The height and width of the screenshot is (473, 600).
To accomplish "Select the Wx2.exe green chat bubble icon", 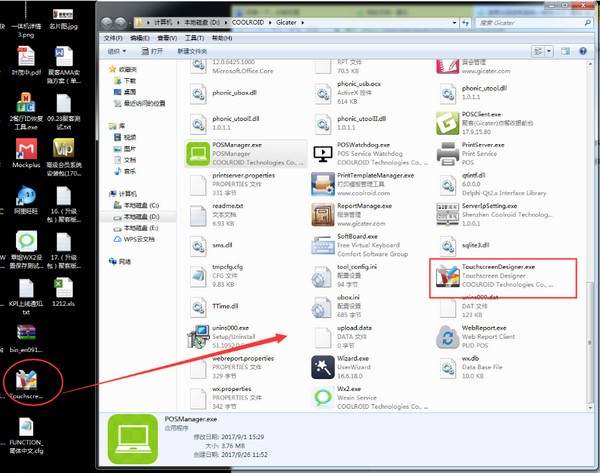I will coord(323,397).
